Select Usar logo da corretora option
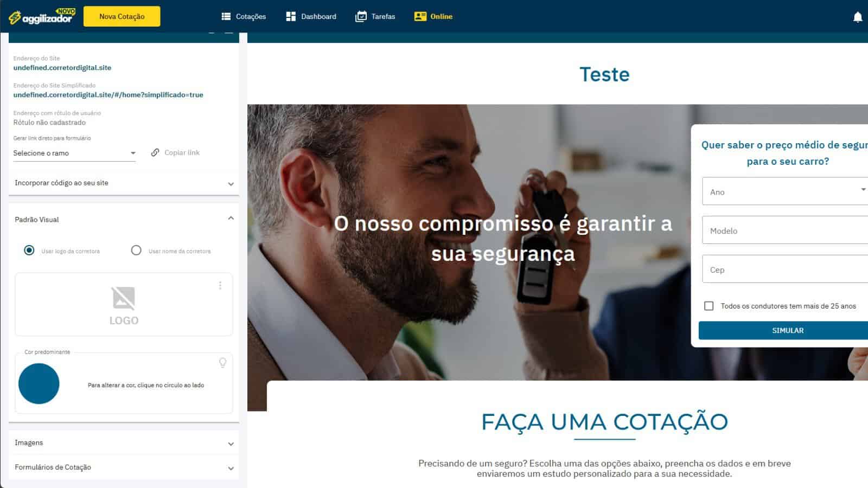 coord(29,250)
